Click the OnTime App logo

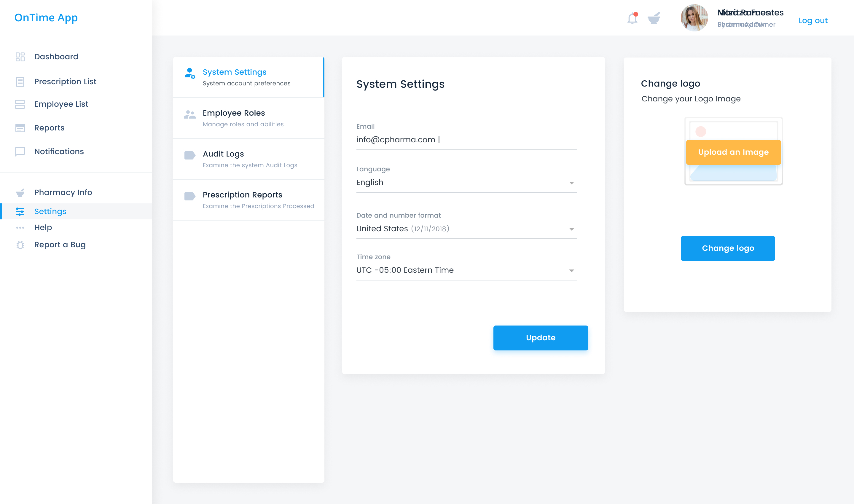[x=46, y=18]
